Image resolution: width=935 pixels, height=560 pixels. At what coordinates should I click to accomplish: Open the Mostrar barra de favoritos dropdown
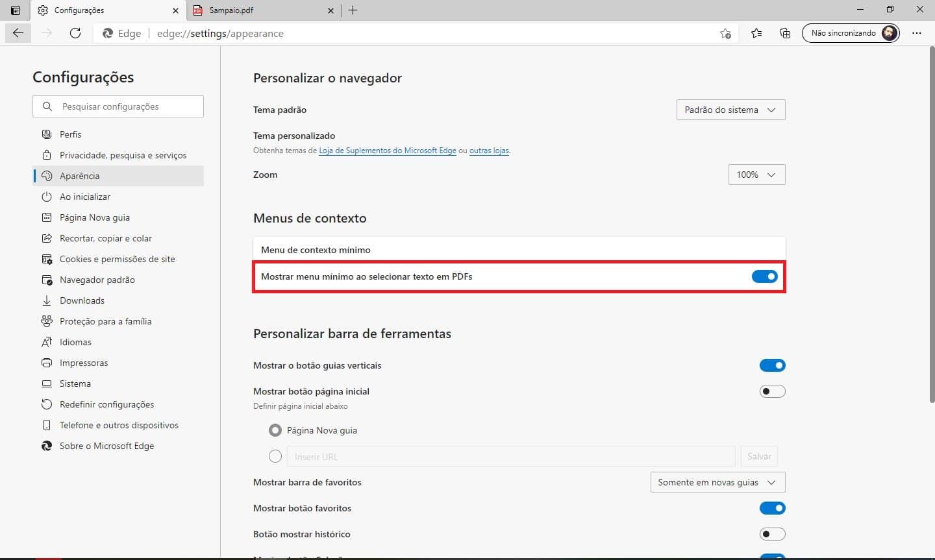coord(717,482)
